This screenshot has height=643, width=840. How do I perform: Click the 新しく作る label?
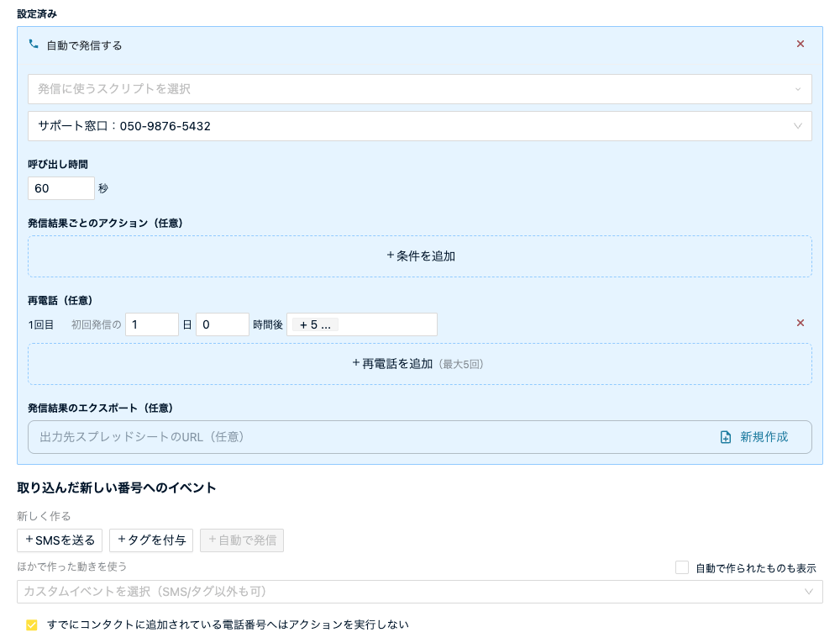(x=44, y=516)
